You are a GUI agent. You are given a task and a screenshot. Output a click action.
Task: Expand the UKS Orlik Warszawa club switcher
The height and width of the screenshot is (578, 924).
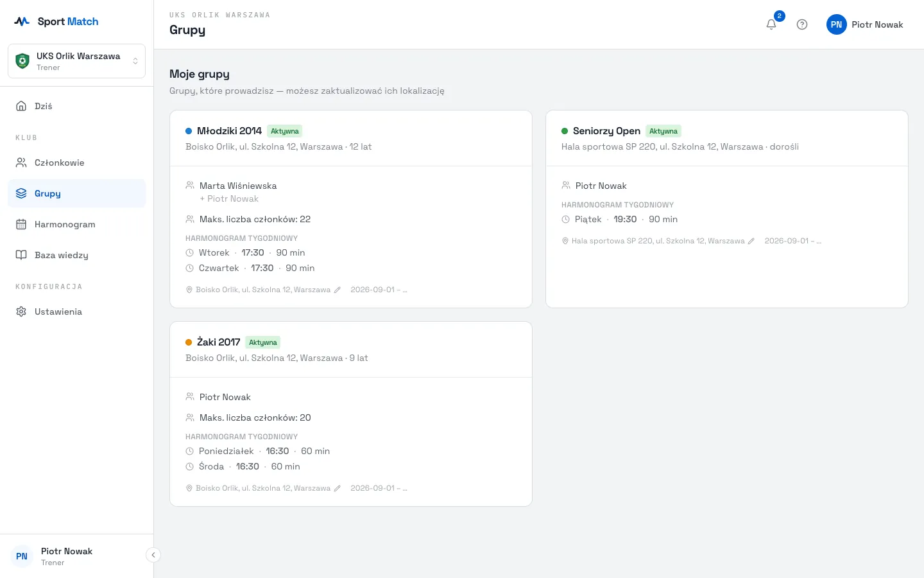pos(77,61)
